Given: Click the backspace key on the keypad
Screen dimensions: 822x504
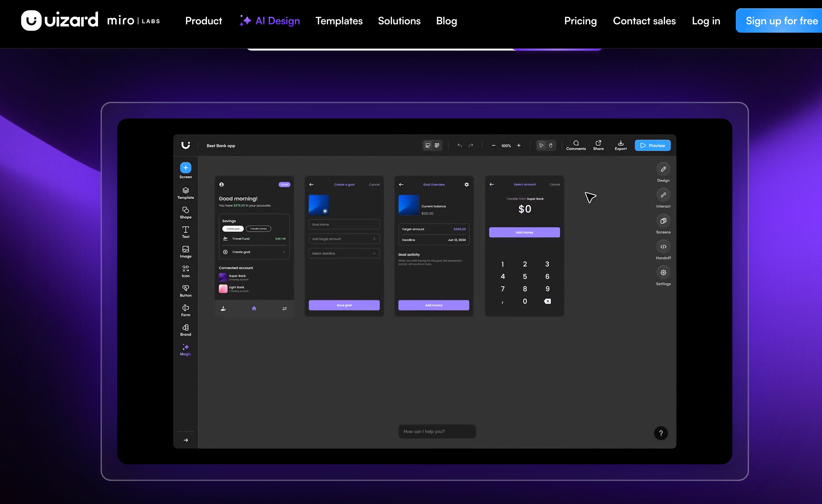Looking at the screenshot, I should click(547, 301).
